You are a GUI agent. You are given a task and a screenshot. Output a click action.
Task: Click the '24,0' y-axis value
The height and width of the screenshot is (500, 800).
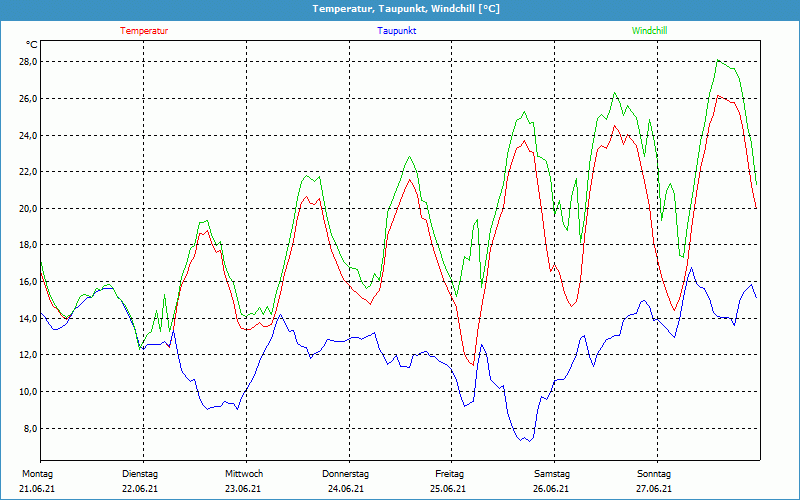point(26,135)
